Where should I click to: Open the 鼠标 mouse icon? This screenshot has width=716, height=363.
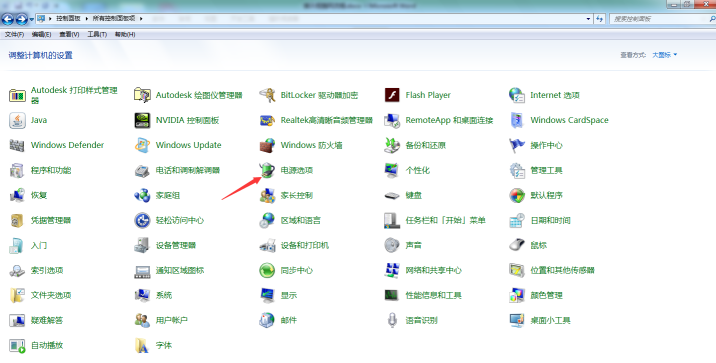[517, 246]
